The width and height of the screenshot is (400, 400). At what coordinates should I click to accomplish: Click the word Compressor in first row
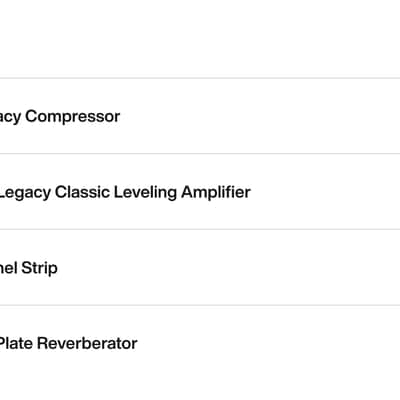tap(73, 117)
